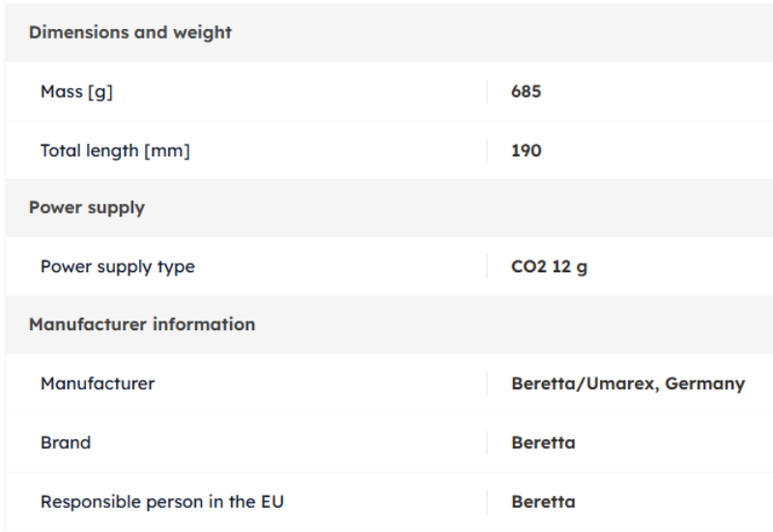Screen dimensions: 773x532
Task: Click the divider beside CO2 12 g
Action: 487,266
